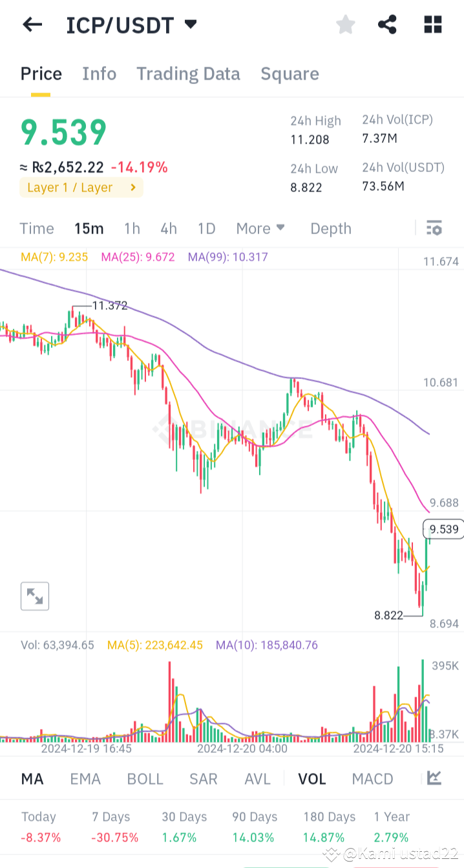The height and width of the screenshot is (868, 464).
Task: Toggle the favorite star for ICP/USDT
Action: coord(346,25)
